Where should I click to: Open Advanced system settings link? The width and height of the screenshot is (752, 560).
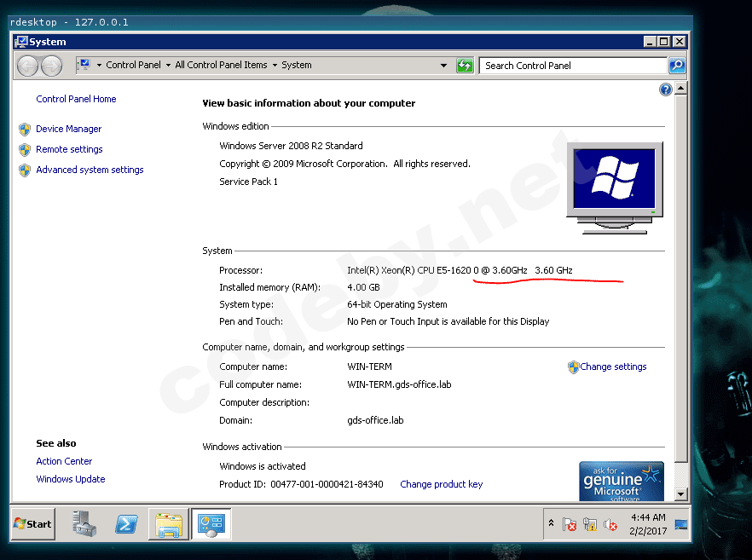click(90, 170)
